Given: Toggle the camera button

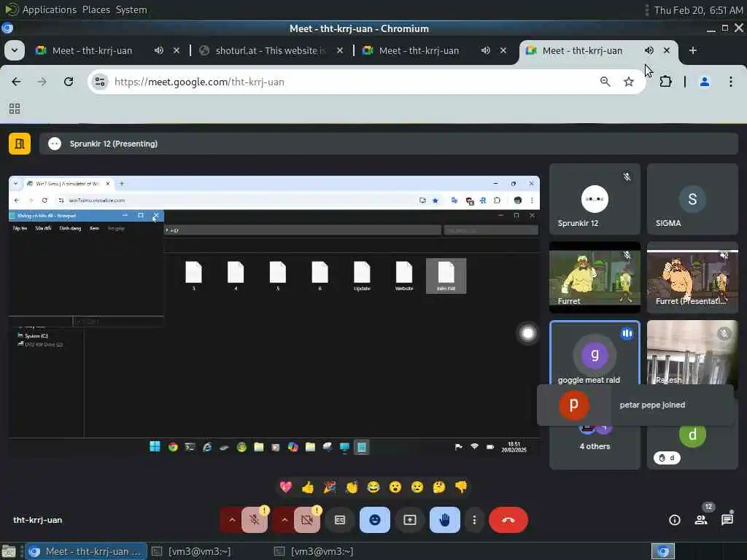Looking at the screenshot, I should [307, 520].
